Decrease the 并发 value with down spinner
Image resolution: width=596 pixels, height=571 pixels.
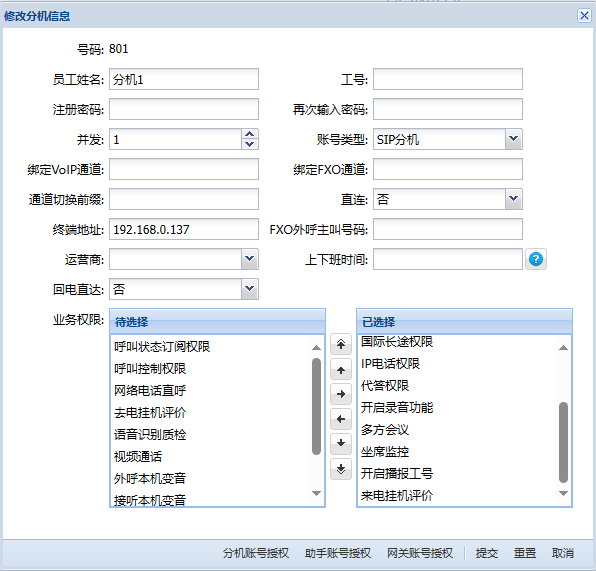tap(250, 144)
